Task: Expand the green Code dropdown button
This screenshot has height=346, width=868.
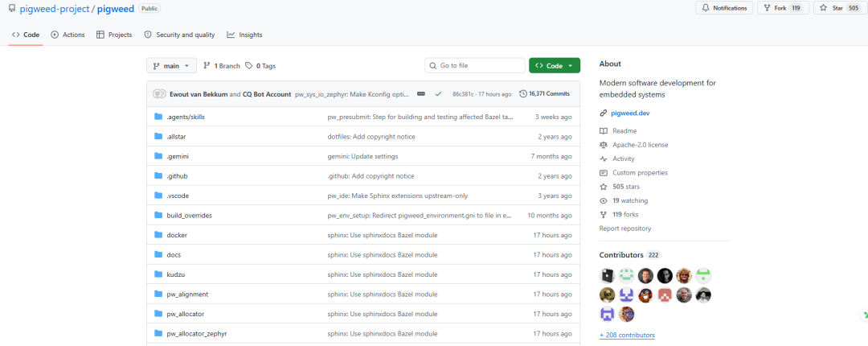Action: click(x=554, y=65)
